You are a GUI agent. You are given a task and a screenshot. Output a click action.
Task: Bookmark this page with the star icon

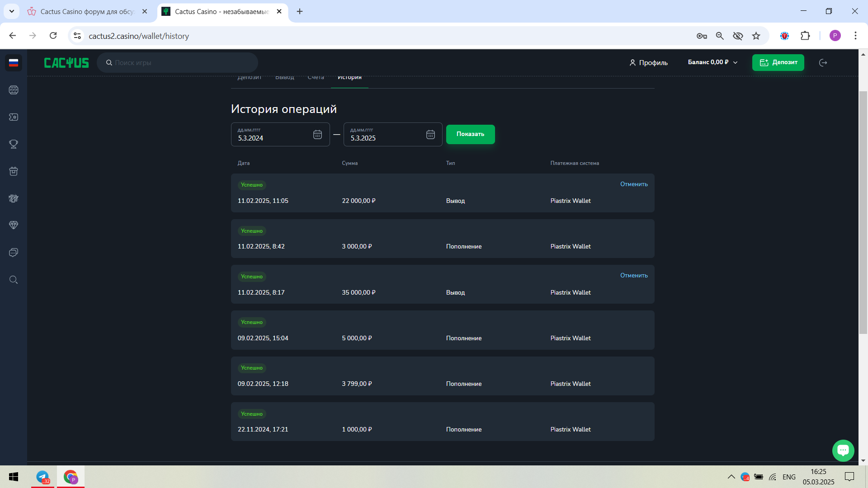click(x=756, y=36)
